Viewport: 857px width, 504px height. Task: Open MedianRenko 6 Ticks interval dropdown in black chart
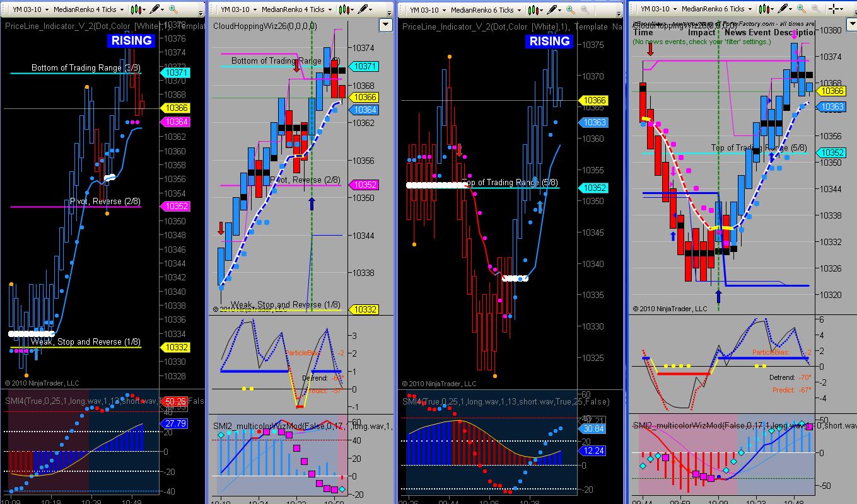(486, 9)
